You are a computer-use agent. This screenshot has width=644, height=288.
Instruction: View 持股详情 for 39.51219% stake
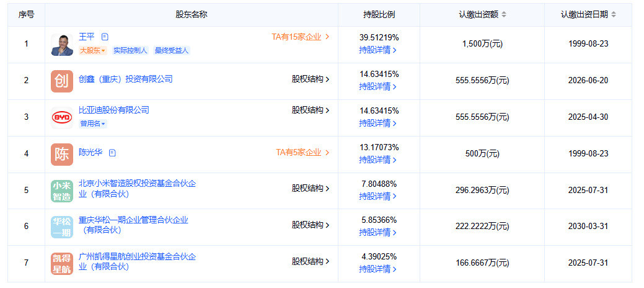coord(378,50)
